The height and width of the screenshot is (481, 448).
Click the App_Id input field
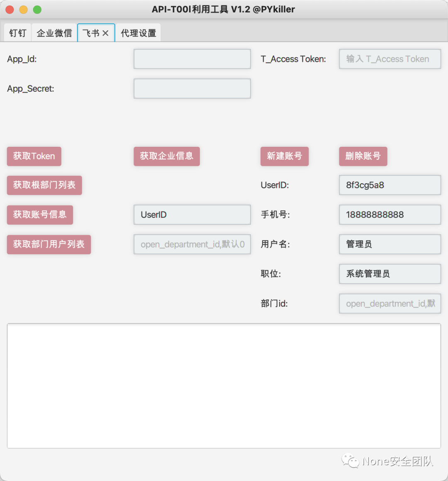point(192,59)
